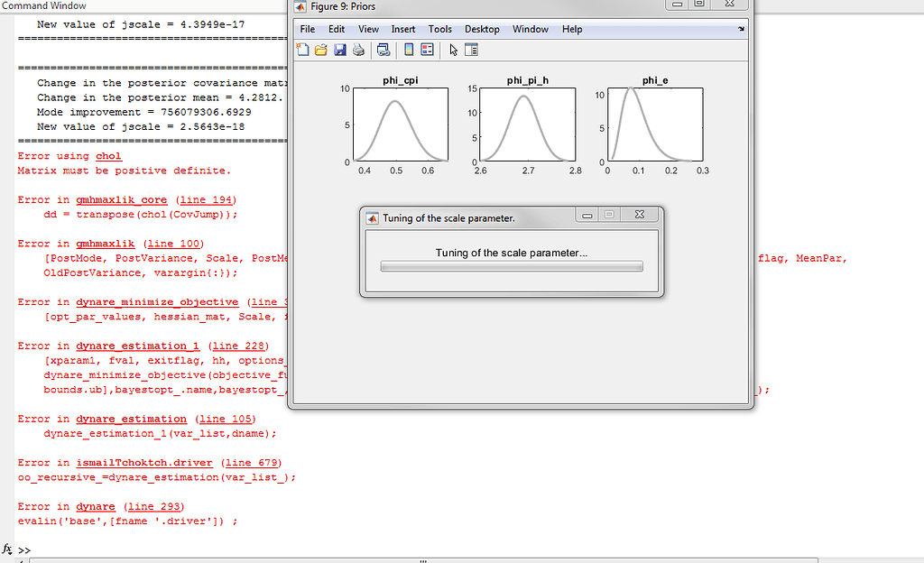Open Show Plot Tools and Dock Figure
The width and height of the screenshot is (924, 563).
(x=473, y=50)
